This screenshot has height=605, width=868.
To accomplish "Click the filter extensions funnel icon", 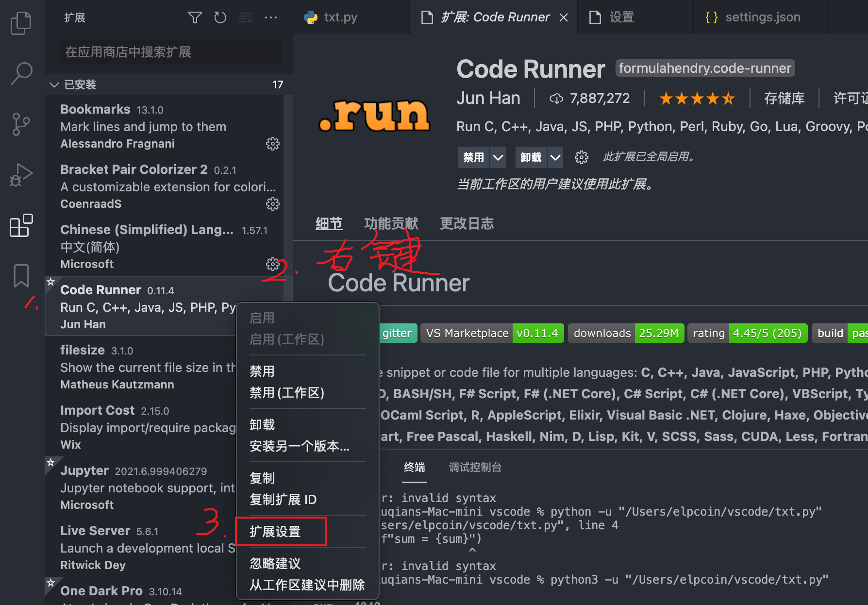I will [x=195, y=18].
